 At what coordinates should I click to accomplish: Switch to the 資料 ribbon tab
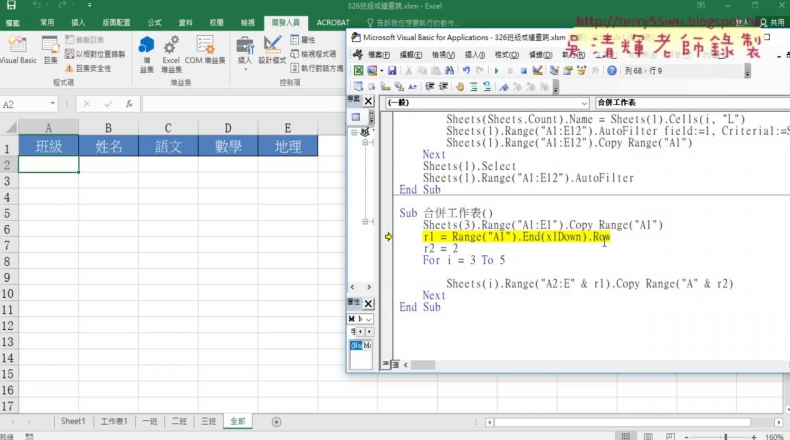click(185, 22)
